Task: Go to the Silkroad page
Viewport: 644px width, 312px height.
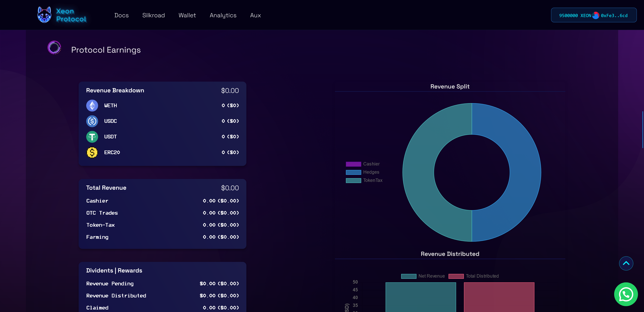Action: click(153, 15)
